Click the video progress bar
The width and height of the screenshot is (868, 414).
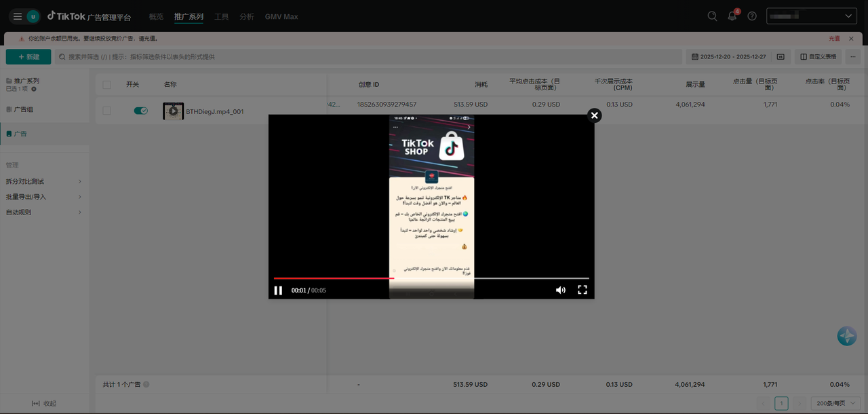pos(431,278)
